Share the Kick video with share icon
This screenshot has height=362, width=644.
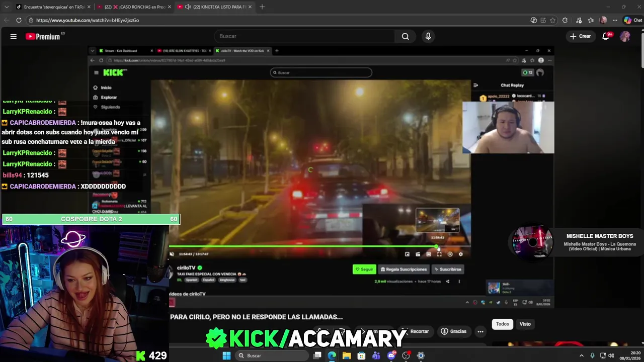(x=447, y=282)
